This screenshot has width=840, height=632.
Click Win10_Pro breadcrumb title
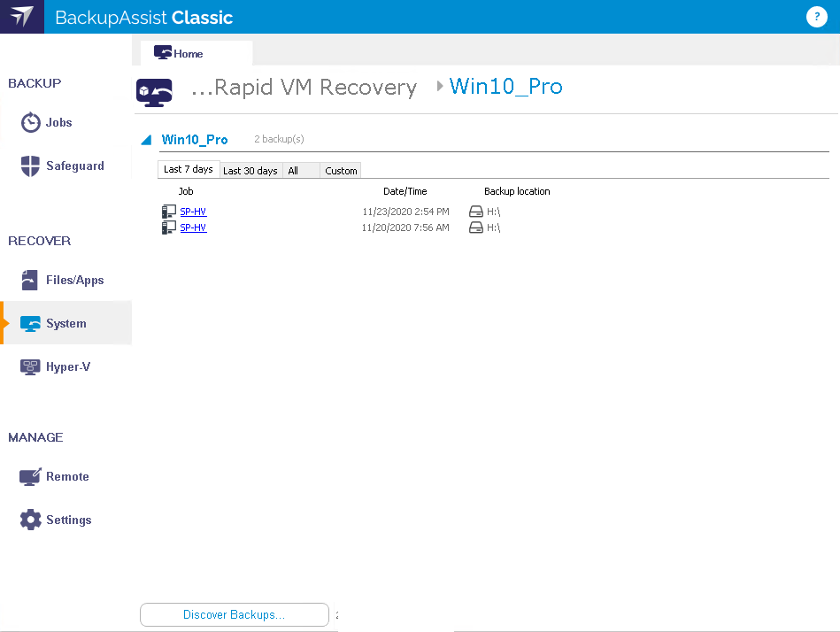(x=505, y=86)
